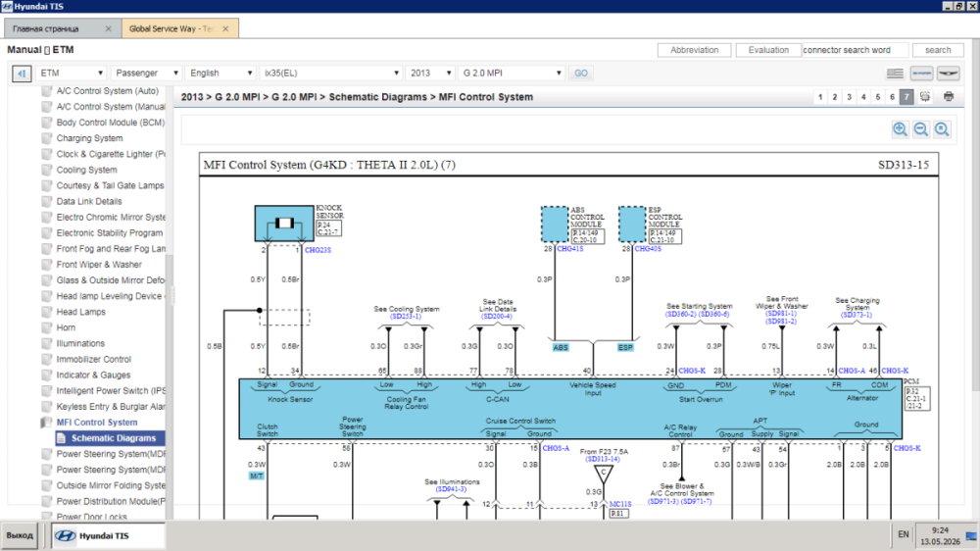Viewport: 980px width, 551px height.
Task: Click the GO button
Action: [580, 74]
